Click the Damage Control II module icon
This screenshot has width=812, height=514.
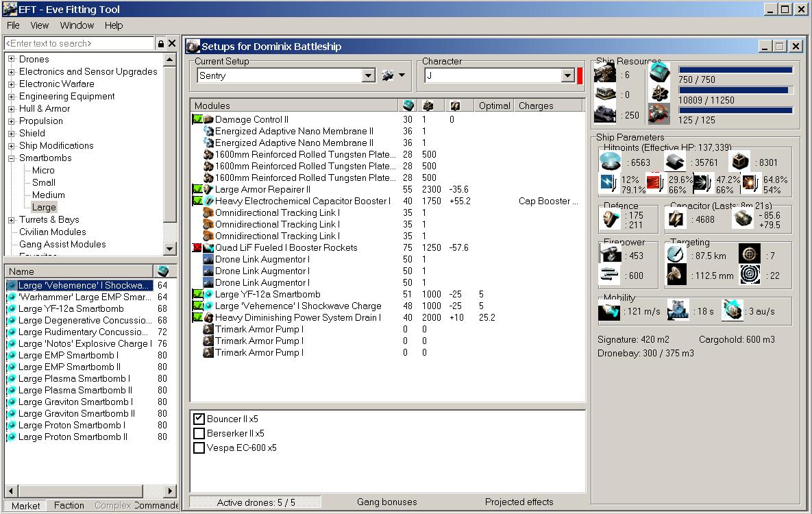(209, 120)
